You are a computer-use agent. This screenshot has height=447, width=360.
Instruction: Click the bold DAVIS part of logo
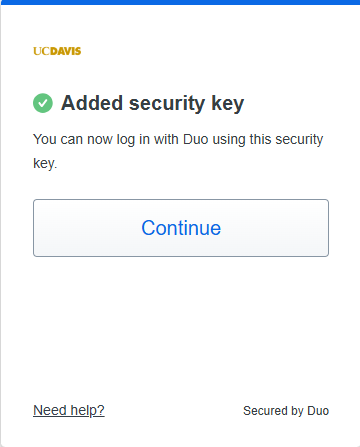[66, 51]
